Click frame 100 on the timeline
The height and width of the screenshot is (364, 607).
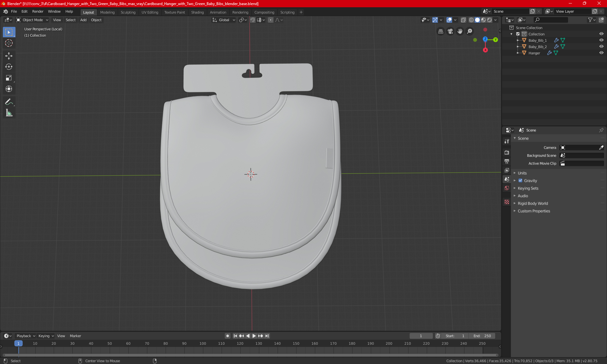[203, 344]
